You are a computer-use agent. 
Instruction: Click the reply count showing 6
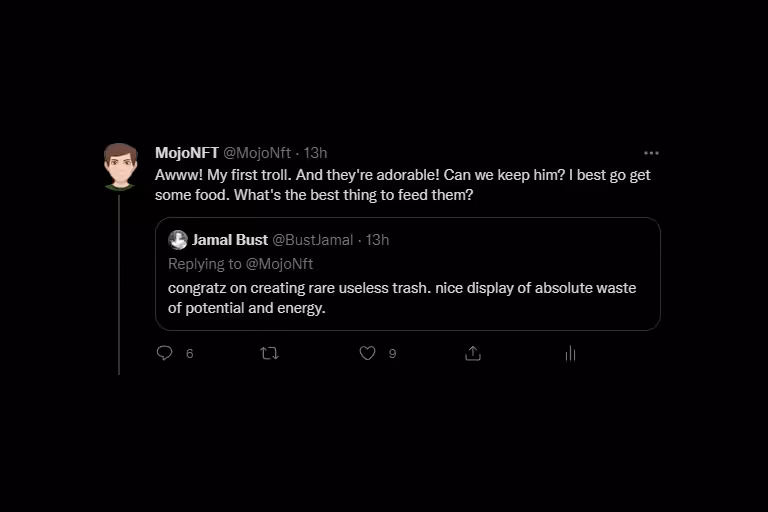click(190, 354)
